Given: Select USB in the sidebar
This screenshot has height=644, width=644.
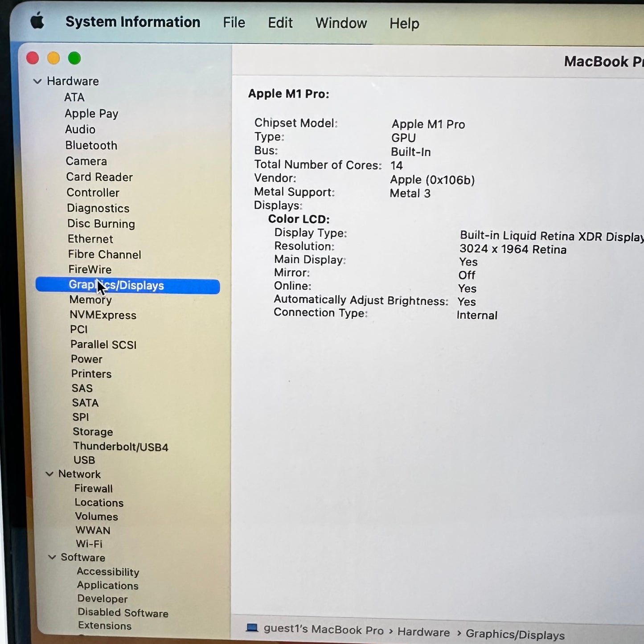Looking at the screenshot, I should 84,460.
